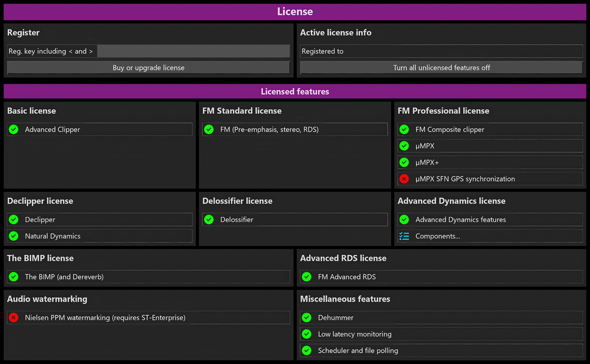Click the red X icon for Nielsen PPM watermarking
Image resolution: width=590 pixels, height=364 pixels.
tap(14, 317)
